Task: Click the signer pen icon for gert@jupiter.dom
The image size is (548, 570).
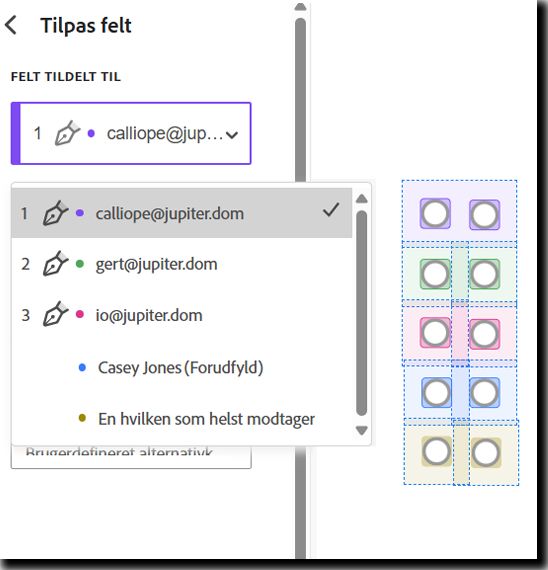Action: click(55, 263)
